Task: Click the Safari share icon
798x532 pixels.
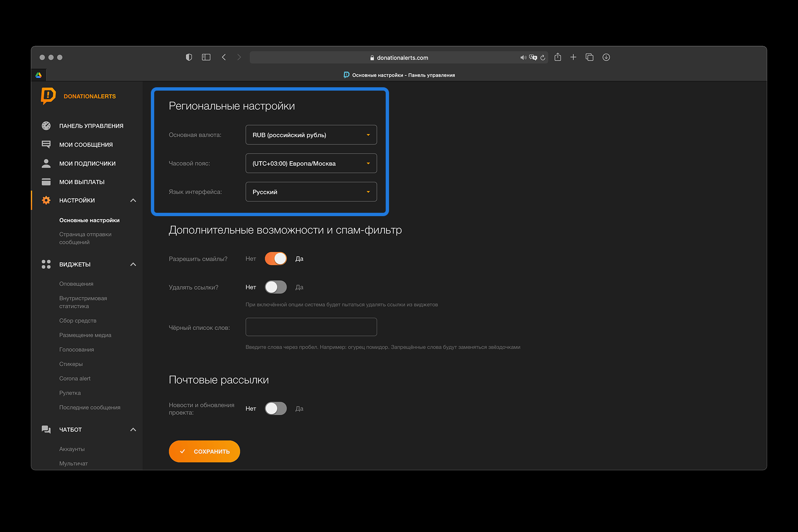Action: click(x=558, y=57)
